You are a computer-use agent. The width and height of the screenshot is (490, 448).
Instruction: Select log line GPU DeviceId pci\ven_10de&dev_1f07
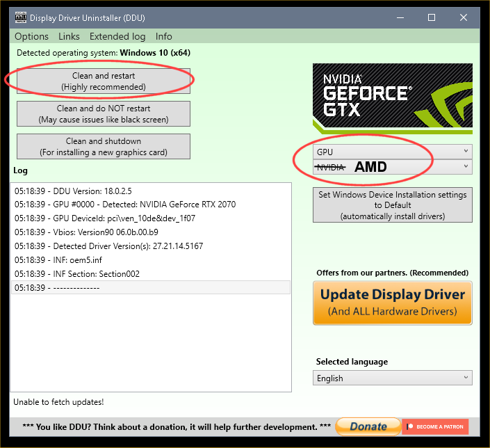(151, 218)
